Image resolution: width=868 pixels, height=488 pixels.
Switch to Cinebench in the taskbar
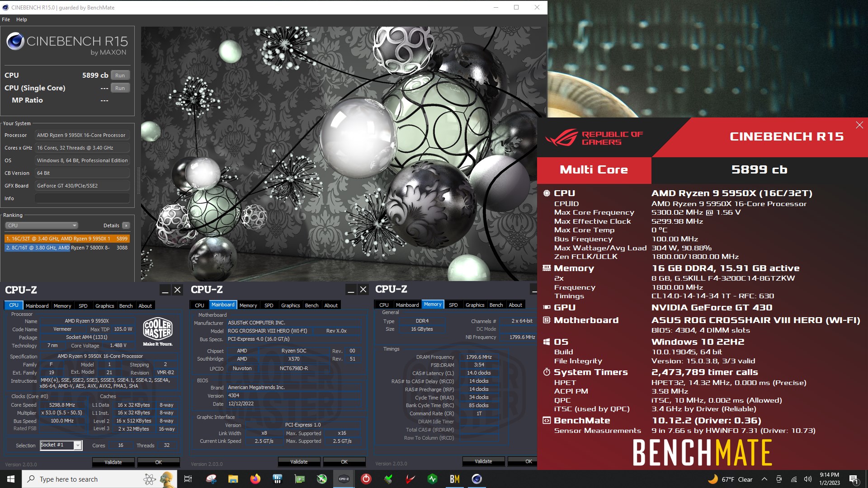point(477,479)
